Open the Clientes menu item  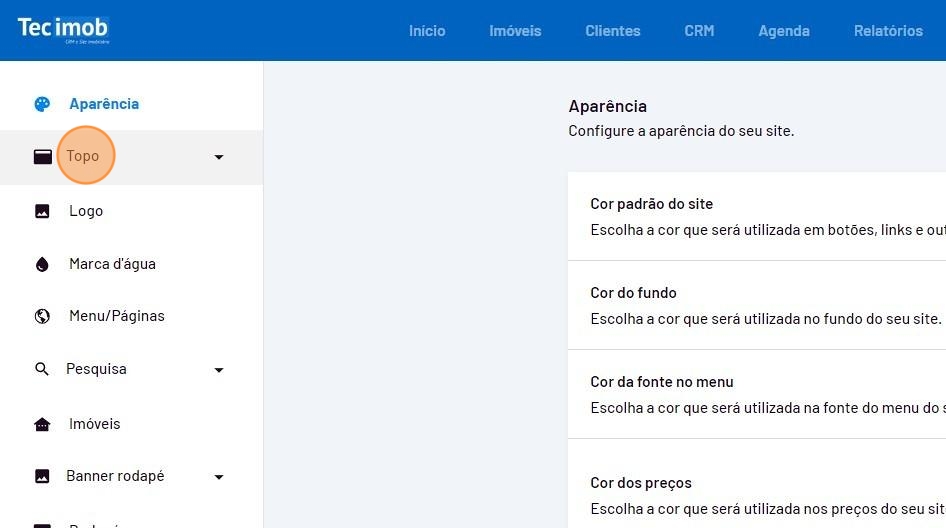613,31
